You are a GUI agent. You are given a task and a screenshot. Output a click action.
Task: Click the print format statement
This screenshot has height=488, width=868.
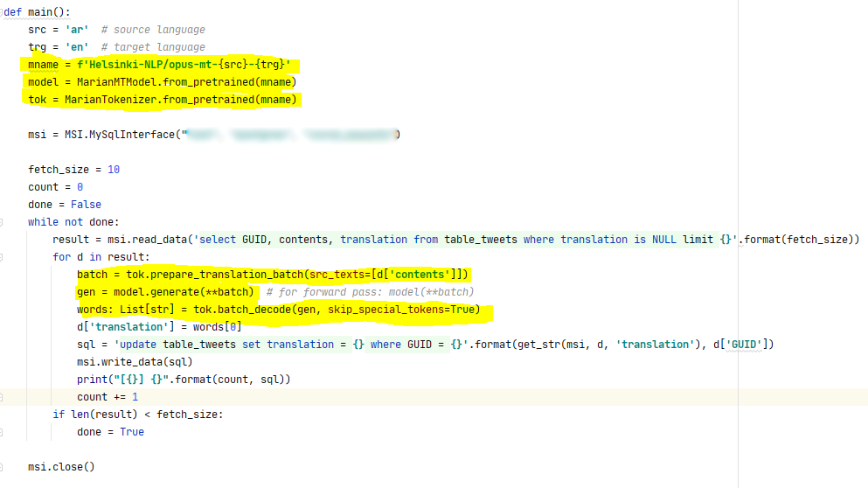(184, 380)
